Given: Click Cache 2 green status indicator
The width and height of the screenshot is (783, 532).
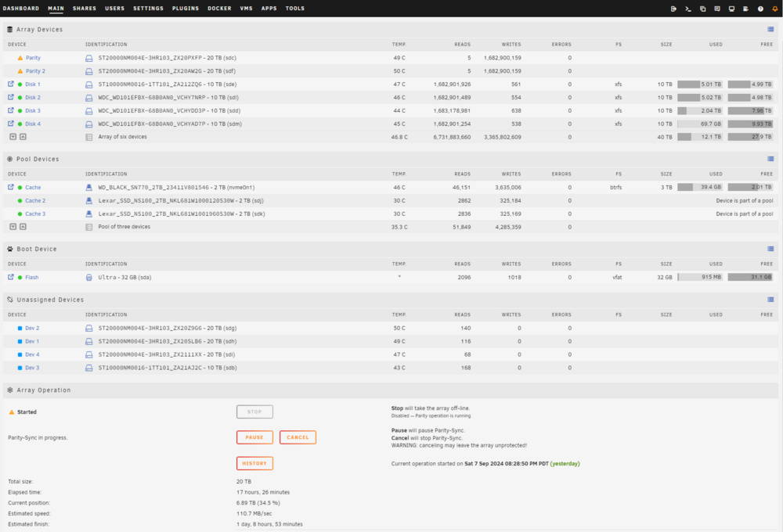Looking at the screenshot, I should (20, 200).
